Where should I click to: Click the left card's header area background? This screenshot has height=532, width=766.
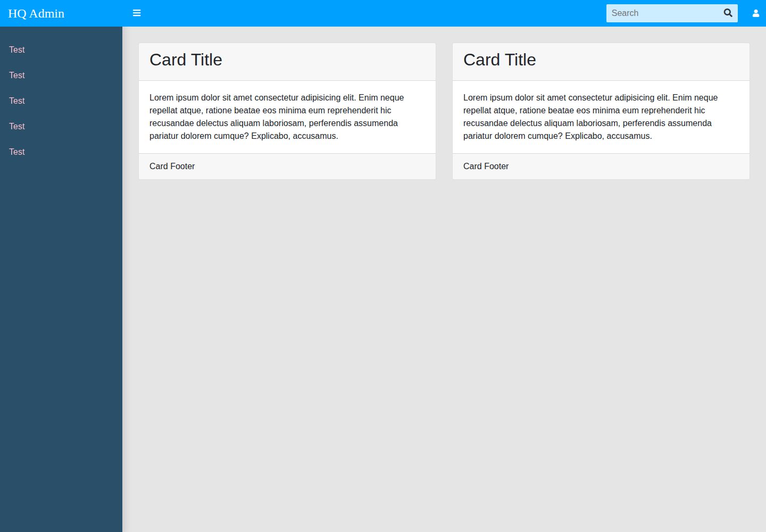click(x=330, y=62)
